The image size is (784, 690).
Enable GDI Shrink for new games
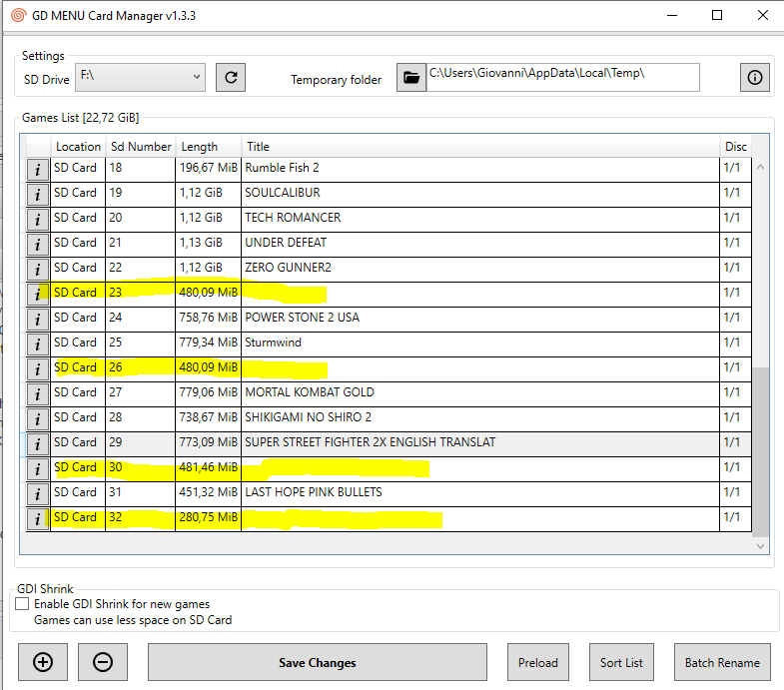tap(22, 603)
